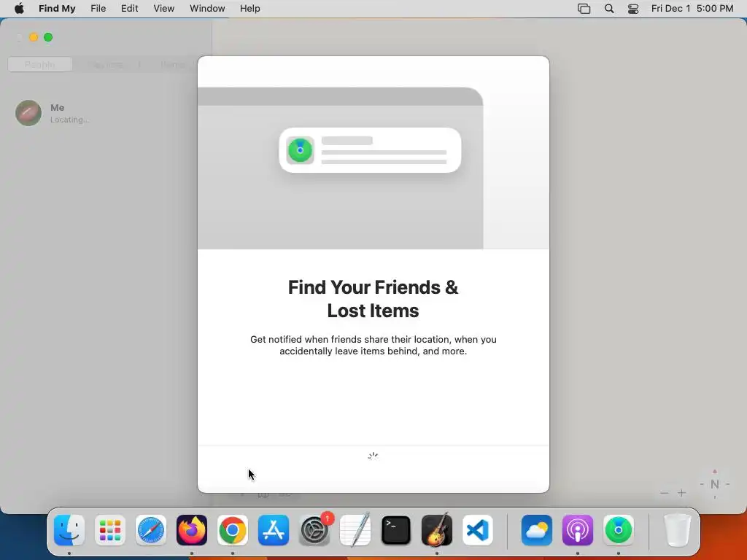Open Safari from the Dock

[151, 530]
